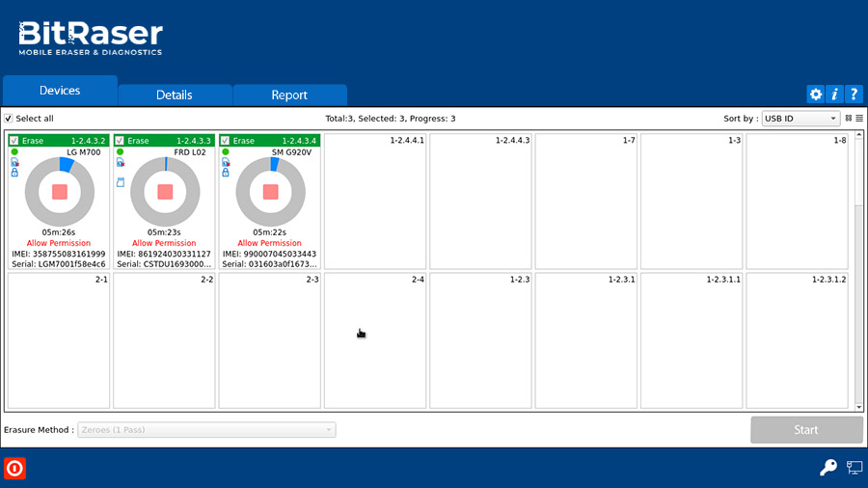
Task: Open the Erasure Method dropdown
Action: click(x=206, y=430)
